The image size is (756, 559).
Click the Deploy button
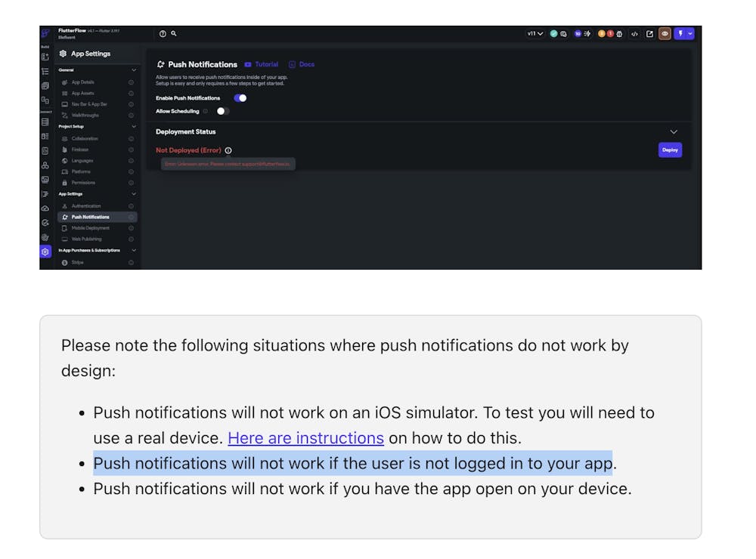click(670, 150)
